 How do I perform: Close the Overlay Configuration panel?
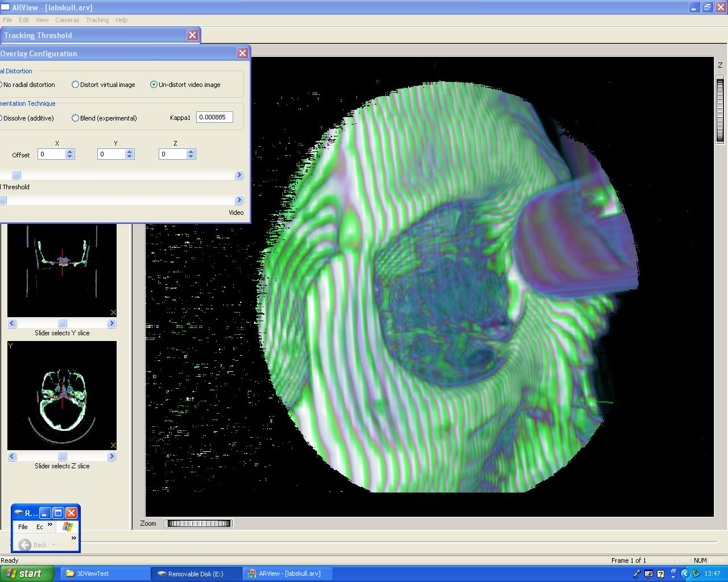coord(242,53)
